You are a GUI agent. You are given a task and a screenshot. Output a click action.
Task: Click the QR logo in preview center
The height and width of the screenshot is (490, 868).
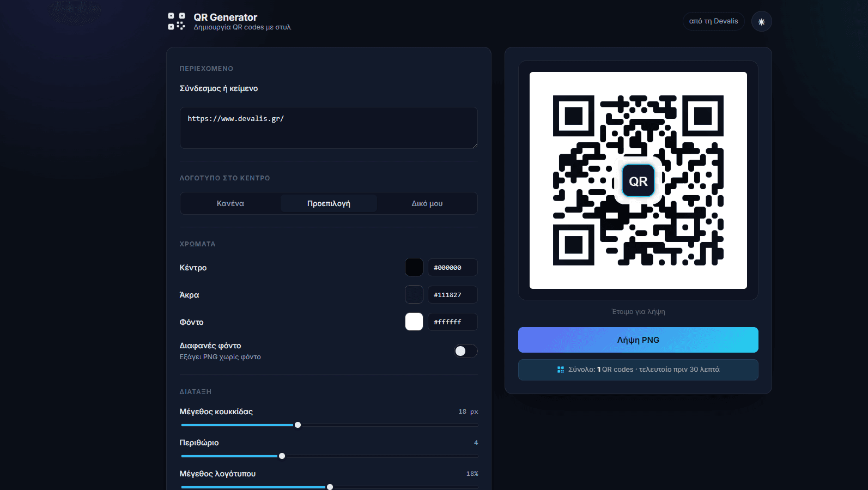[x=638, y=180]
